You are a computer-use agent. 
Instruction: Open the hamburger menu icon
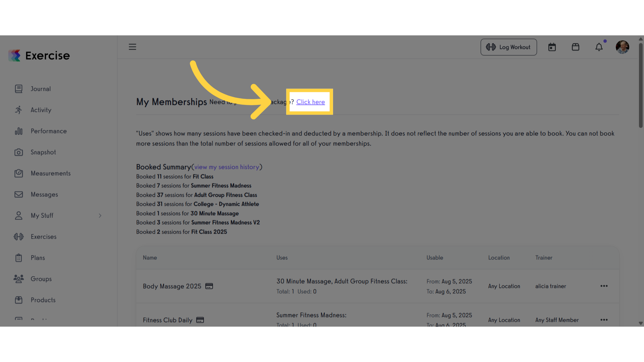(132, 47)
